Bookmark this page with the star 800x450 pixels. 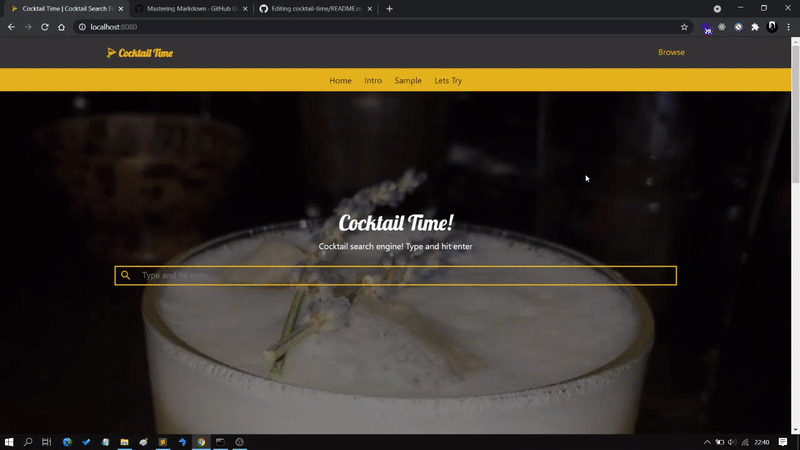pyautogui.click(x=684, y=27)
